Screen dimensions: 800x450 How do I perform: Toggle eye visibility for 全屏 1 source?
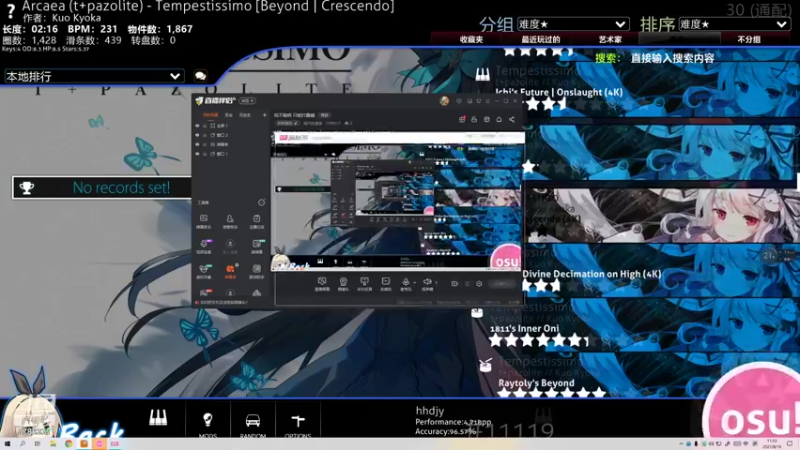(x=197, y=126)
